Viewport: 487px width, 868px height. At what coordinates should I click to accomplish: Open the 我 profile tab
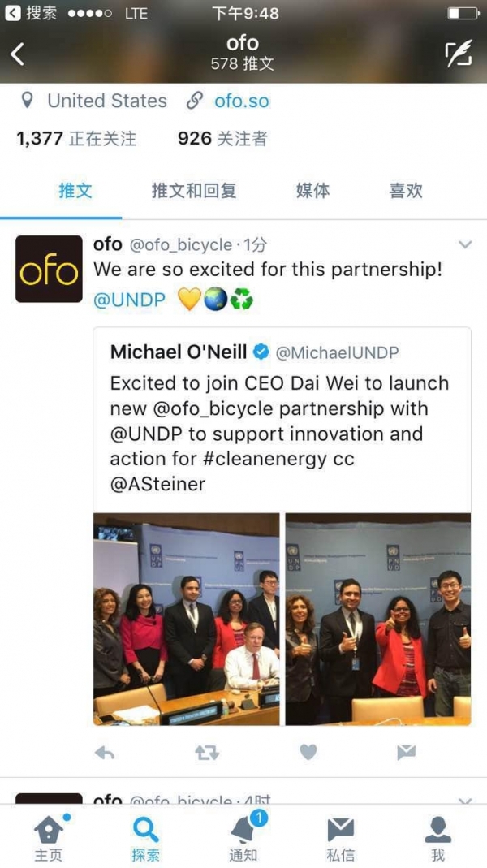[438, 836]
